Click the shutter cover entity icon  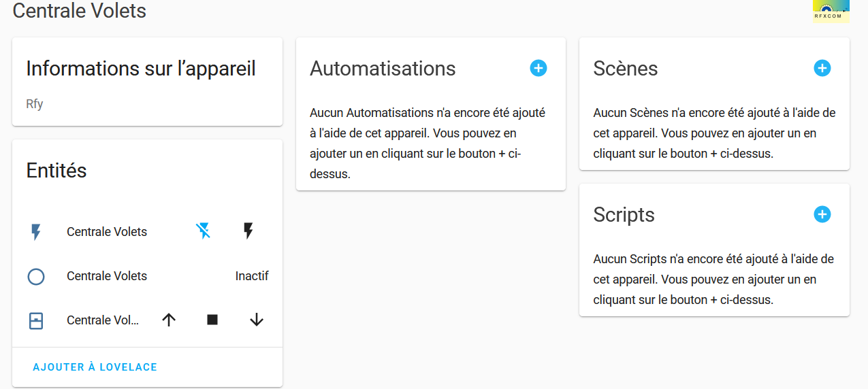tap(36, 320)
